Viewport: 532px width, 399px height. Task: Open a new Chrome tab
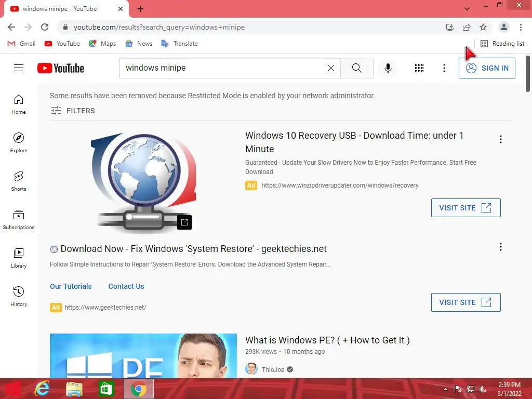140,9
